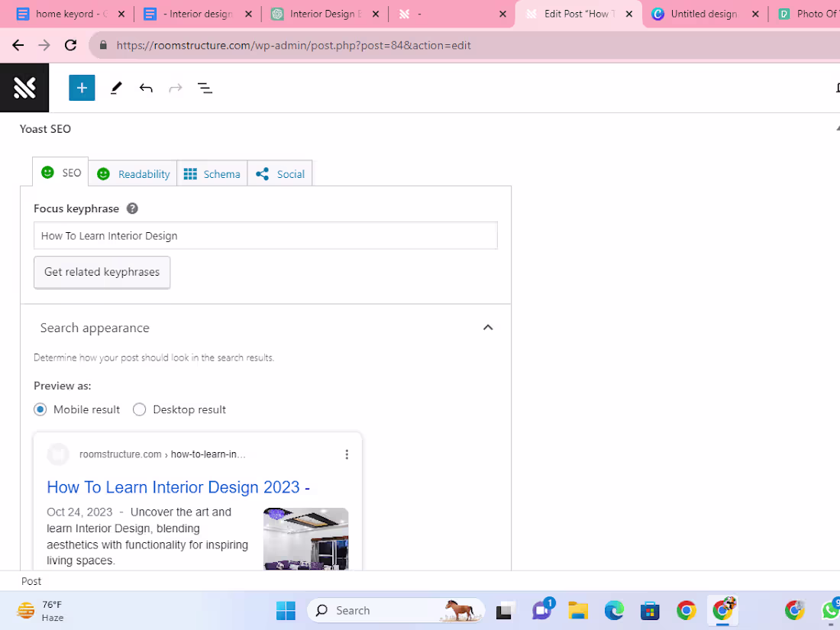Click the site logo to leave the editor
840x630 pixels.
24,87
